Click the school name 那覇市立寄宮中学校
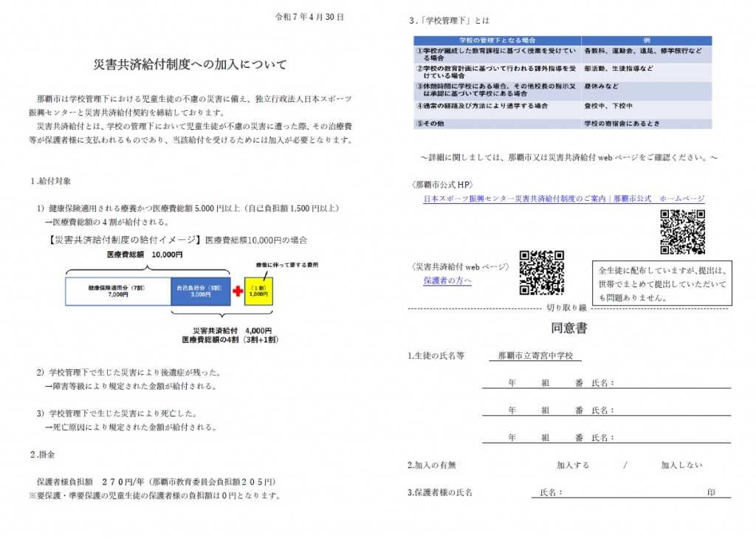The height and width of the screenshot is (539, 756). click(535, 356)
